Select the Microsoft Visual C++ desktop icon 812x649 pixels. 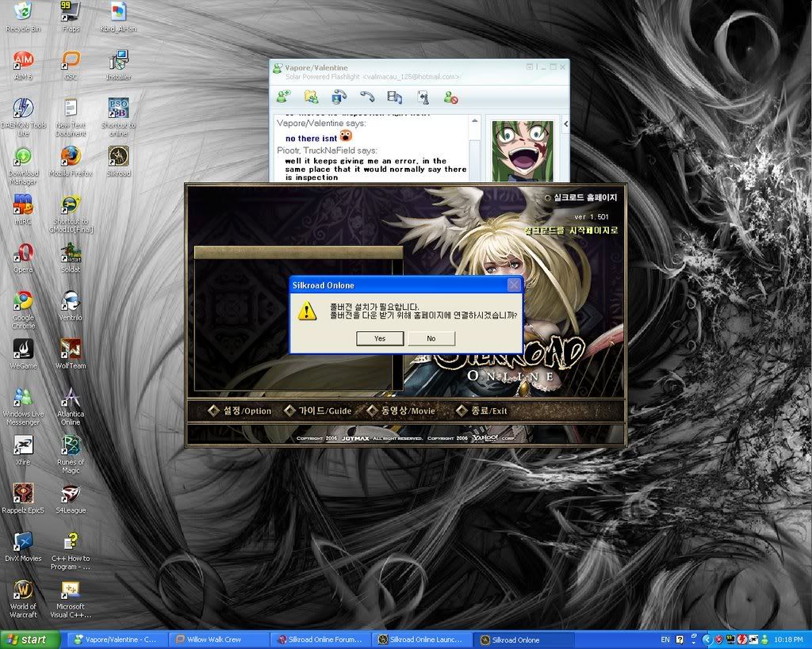[71, 599]
